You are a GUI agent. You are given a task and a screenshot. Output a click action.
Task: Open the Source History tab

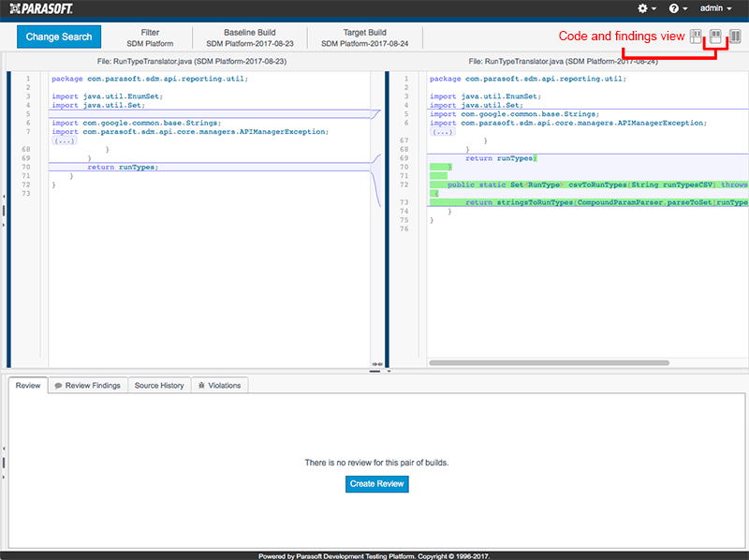pos(159,385)
